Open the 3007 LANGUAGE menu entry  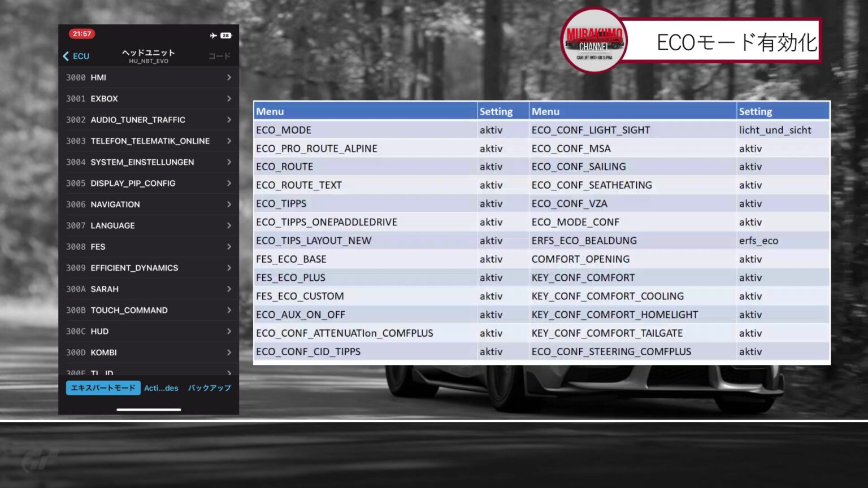coord(149,225)
